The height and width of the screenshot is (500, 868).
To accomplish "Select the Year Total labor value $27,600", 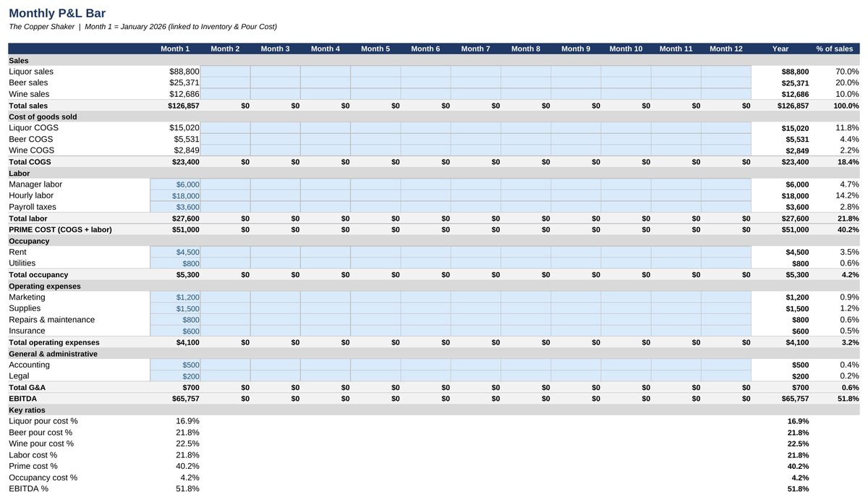I will click(780, 219).
